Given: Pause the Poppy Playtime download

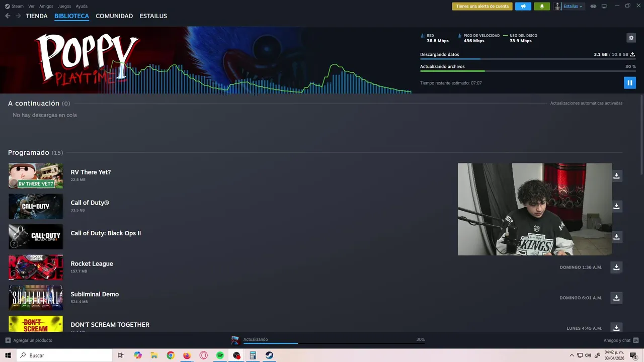Looking at the screenshot, I should tap(629, 83).
